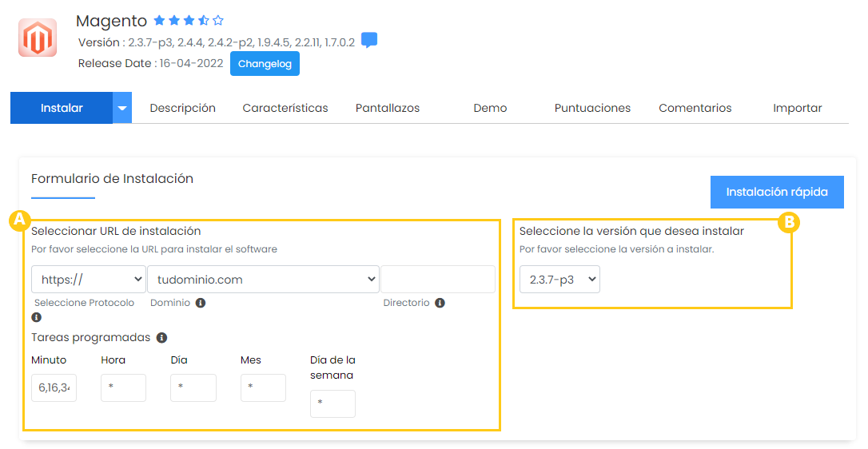Click the Instalar button
The image size is (868, 449).
(62, 108)
